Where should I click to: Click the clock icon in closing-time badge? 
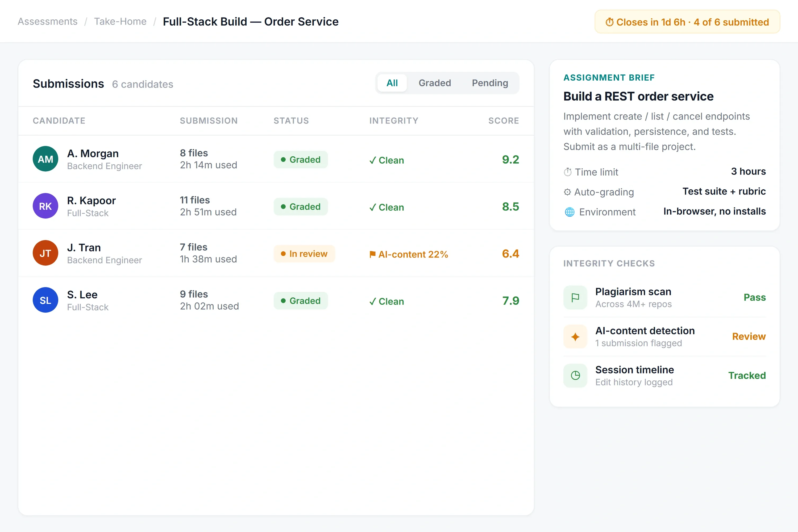point(610,22)
